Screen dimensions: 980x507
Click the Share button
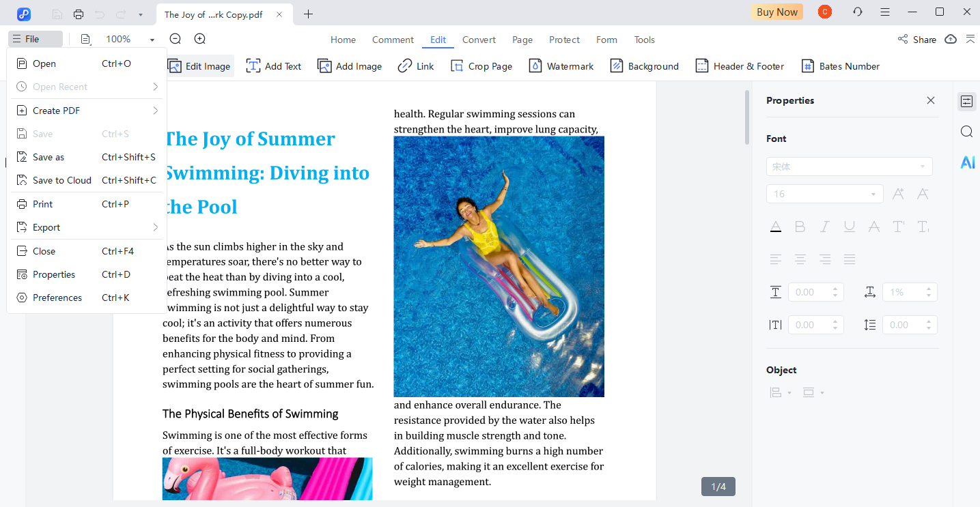[x=916, y=39]
